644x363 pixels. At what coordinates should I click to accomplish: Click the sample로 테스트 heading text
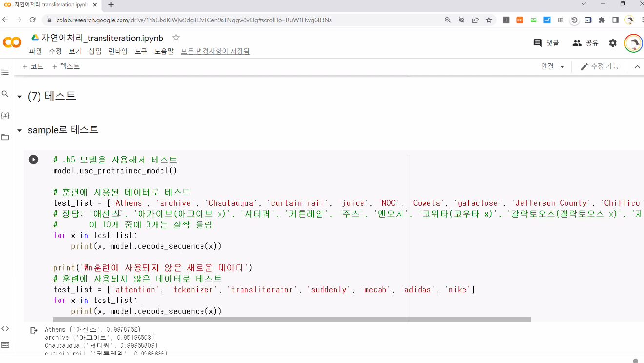tap(63, 130)
